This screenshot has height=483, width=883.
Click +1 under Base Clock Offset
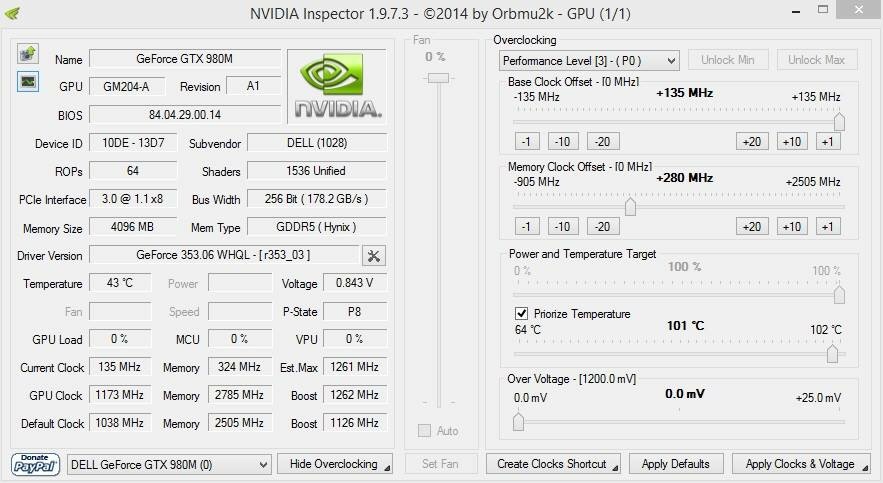pyautogui.click(x=828, y=141)
